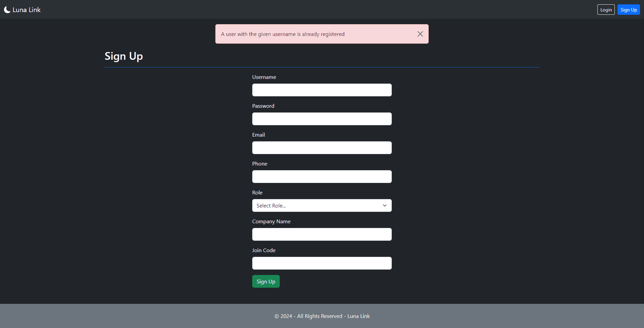Viewport: 644px width, 328px height.
Task: Open the Login page from navbar
Action: coord(606,10)
